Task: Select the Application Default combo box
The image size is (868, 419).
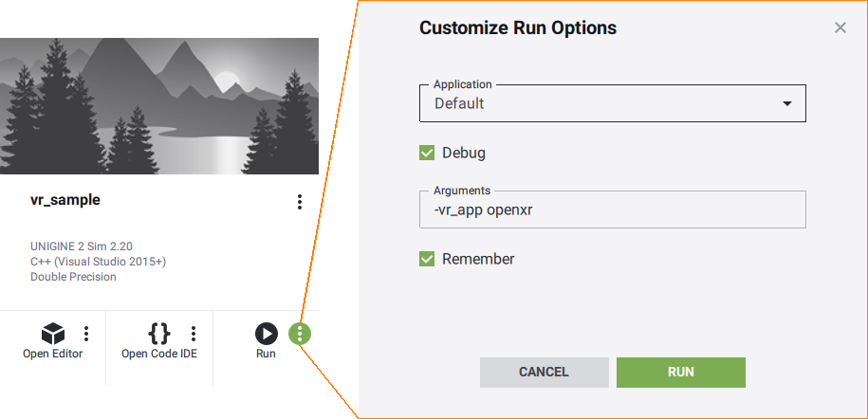Action: pyautogui.click(x=598, y=103)
